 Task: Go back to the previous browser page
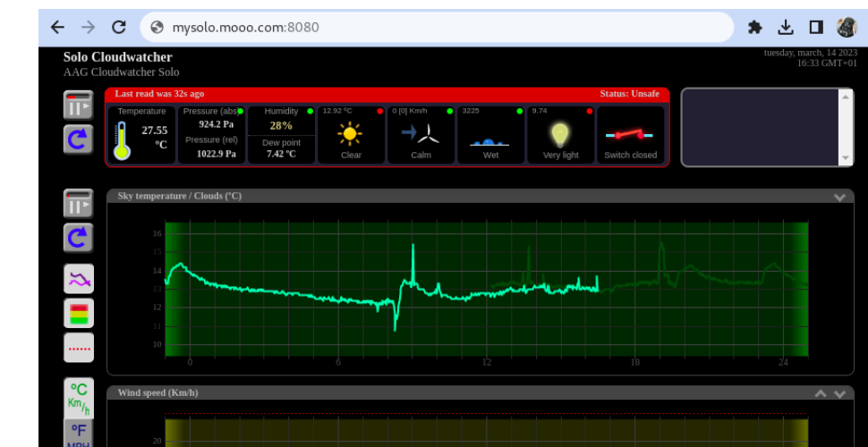pyautogui.click(x=57, y=27)
